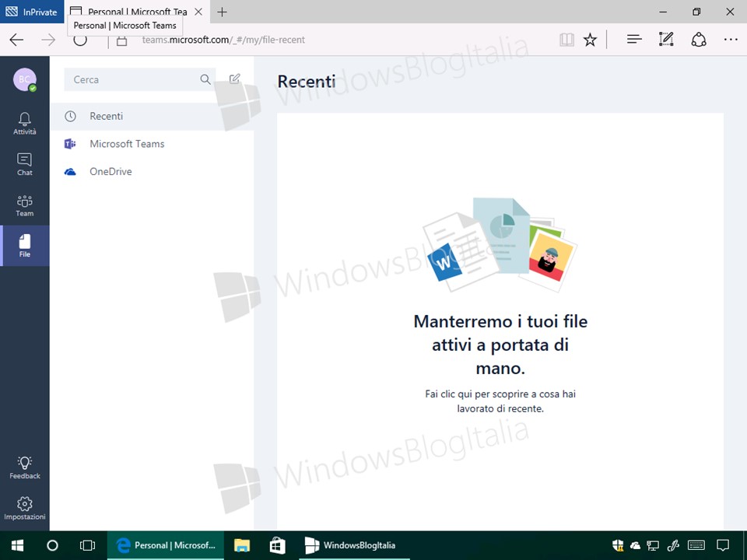The image size is (747, 560).
Task: Open the Attività notifications bell
Action: pos(24,124)
